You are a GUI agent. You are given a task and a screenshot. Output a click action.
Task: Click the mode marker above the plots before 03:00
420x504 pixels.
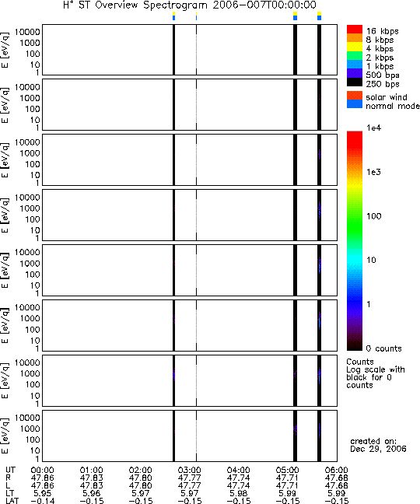[x=174, y=16]
